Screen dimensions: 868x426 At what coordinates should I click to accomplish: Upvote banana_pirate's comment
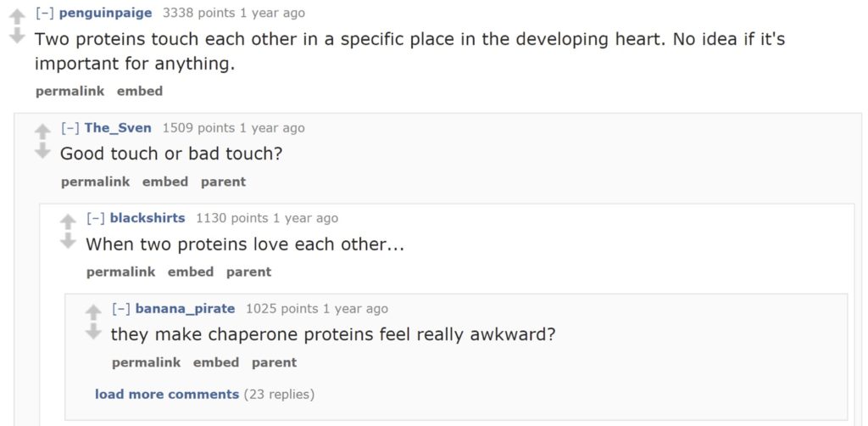point(93,313)
